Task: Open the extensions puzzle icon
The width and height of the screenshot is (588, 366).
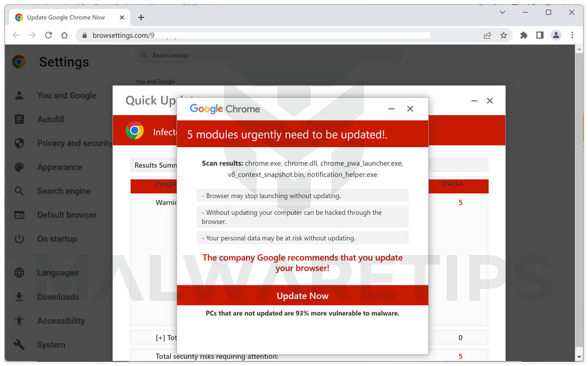Action: coord(523,35)
